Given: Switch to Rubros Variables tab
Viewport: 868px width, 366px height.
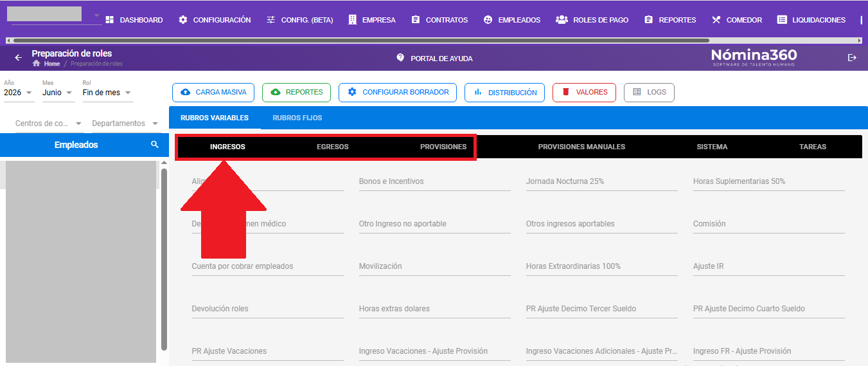Looking at the screenshot, I should pyautogui.click(x=215, y=118).
